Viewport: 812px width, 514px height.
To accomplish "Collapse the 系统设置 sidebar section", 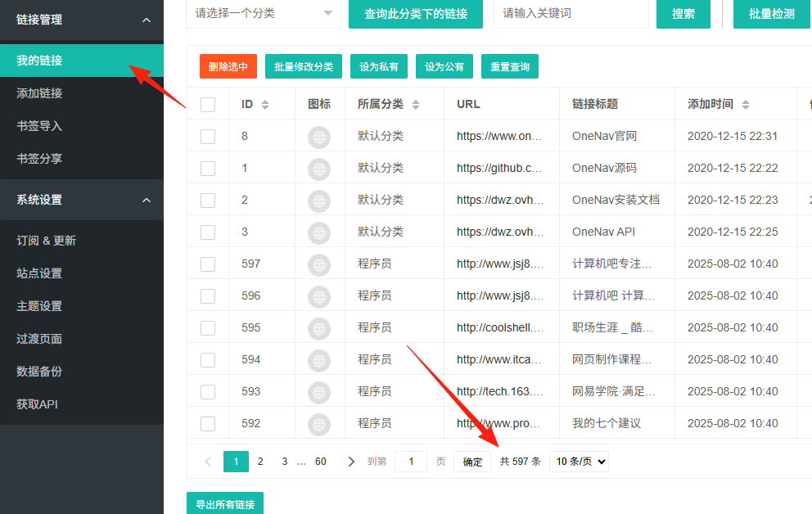I will (81, 200).
